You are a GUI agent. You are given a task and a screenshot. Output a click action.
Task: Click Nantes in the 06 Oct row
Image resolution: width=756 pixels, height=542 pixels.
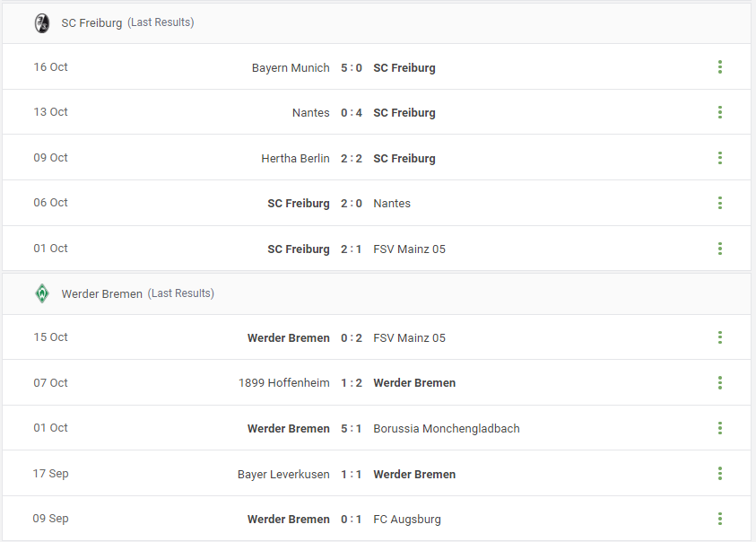392,204
